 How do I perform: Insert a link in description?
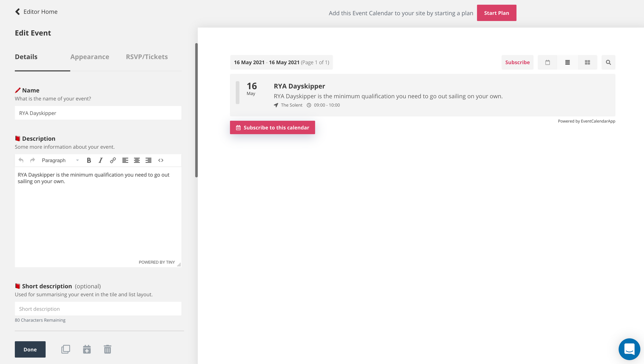113,160
